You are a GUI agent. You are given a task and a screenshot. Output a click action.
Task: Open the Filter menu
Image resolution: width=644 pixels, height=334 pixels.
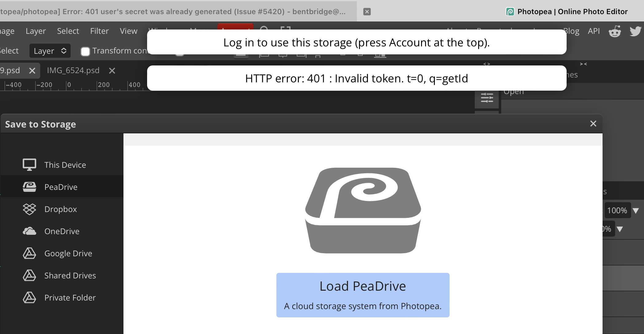tap(99, 31)
